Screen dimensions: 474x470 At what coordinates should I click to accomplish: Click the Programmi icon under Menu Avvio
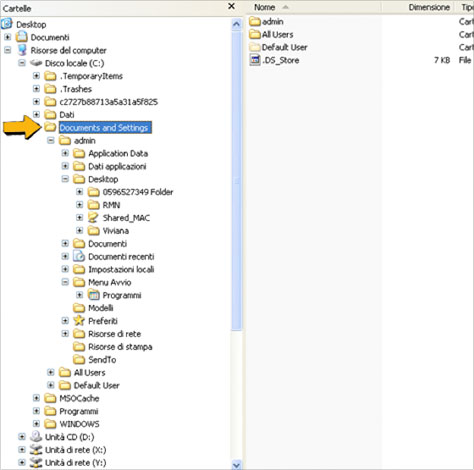pyautogui.click(x=94, y=295)
